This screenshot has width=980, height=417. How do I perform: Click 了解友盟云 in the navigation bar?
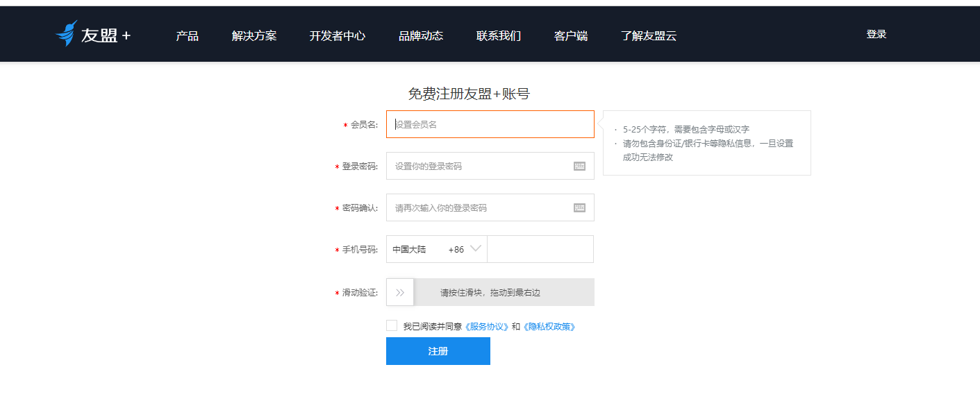point(649,36)
